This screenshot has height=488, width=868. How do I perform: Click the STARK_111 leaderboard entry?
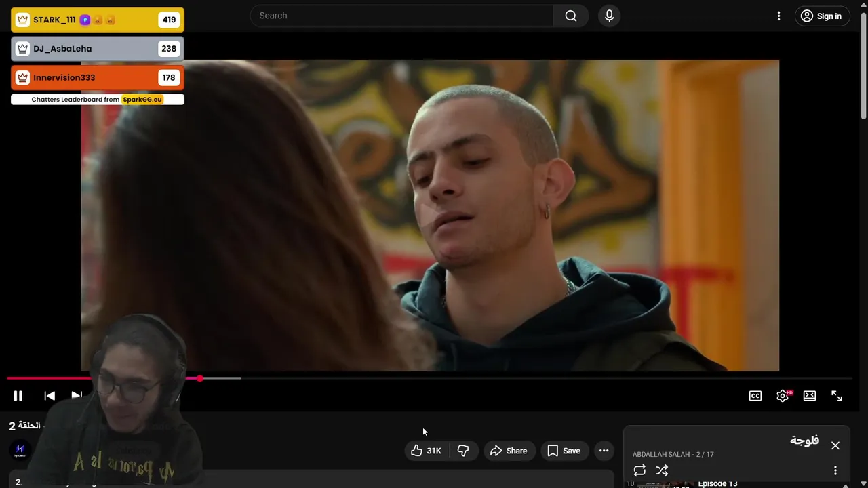[97, 20]
